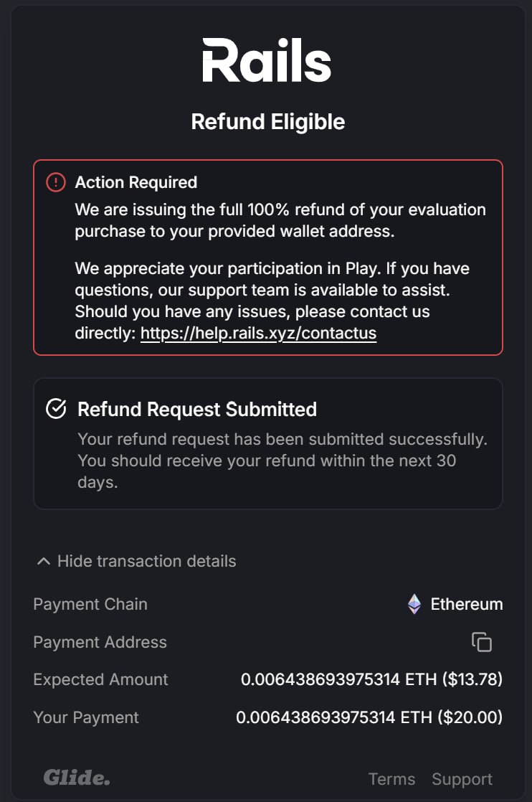Click the Ethereum chain name text
532x802 pixels.
coord(467,604)
